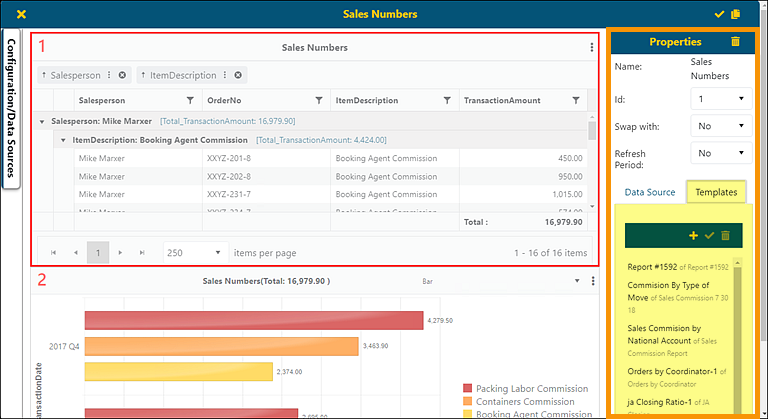Open the Refresh Period dropdown
This screenshot has height=419, width=768.
(721, 153)
